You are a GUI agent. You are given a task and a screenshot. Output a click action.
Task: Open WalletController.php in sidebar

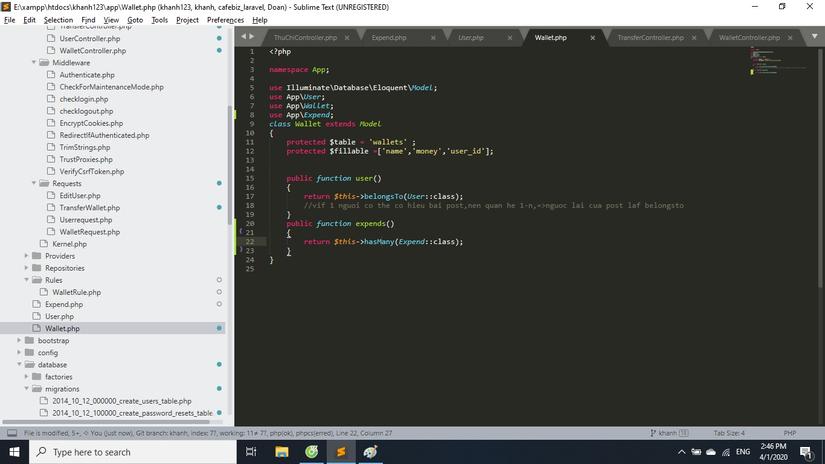pyautogui.click(x=93, y=51)
